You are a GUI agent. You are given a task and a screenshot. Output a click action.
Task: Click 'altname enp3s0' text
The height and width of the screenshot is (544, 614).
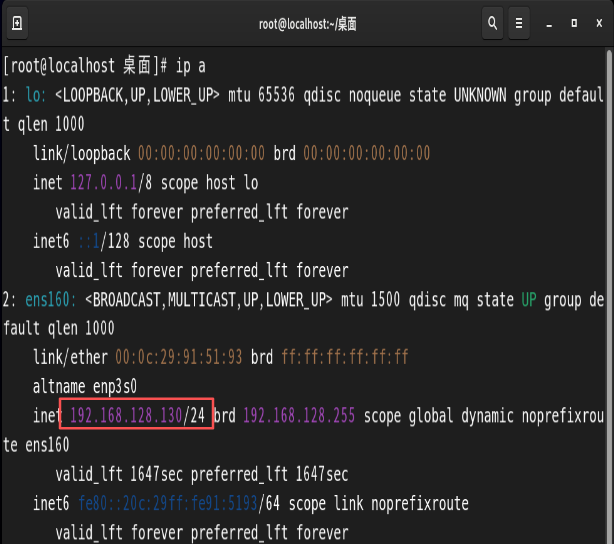(85, 387)
